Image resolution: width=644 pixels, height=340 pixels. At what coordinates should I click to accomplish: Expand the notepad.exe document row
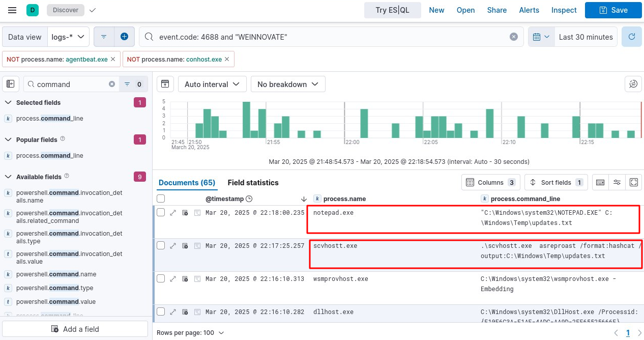(x=173, y=213)
